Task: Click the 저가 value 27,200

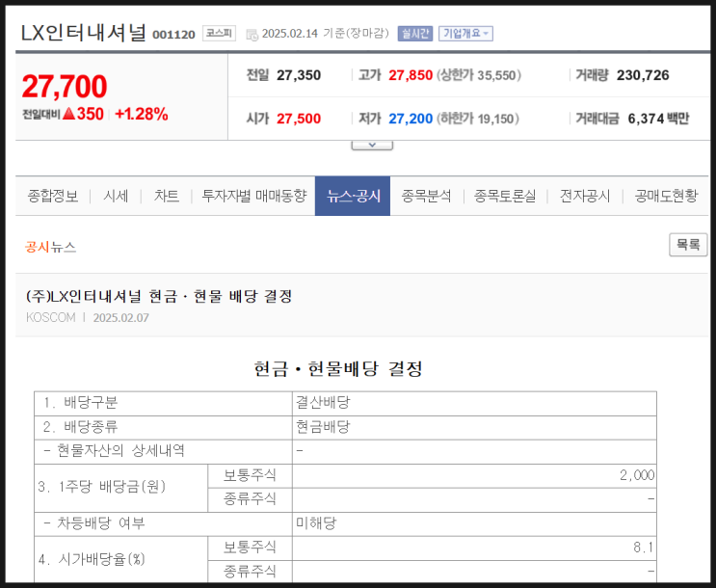Action: pos(411,119)
